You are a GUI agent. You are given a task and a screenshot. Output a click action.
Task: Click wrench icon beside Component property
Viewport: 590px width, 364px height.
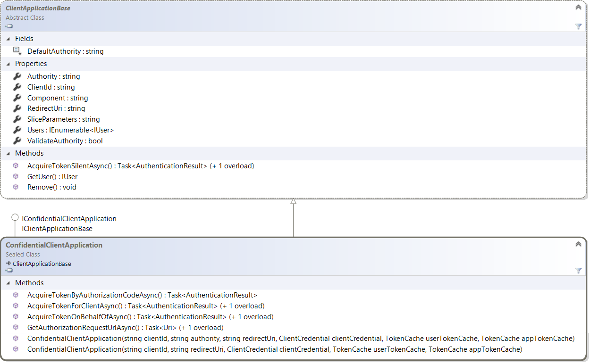pos(17,98)
